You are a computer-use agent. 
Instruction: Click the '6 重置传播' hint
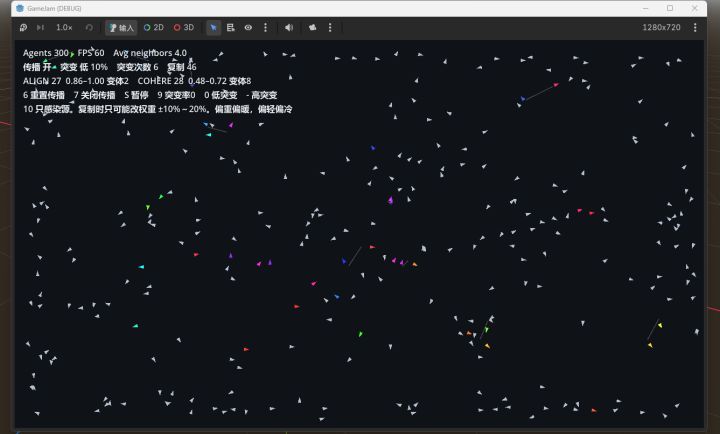(44, 95)
